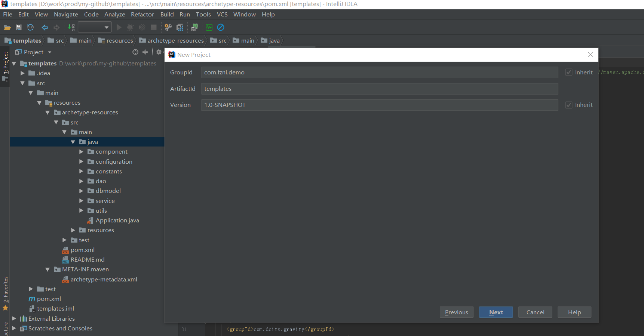This screenshot has height=336, width=644.
Task: Click the locate target icon in Project panel
Action: (135, 52)
